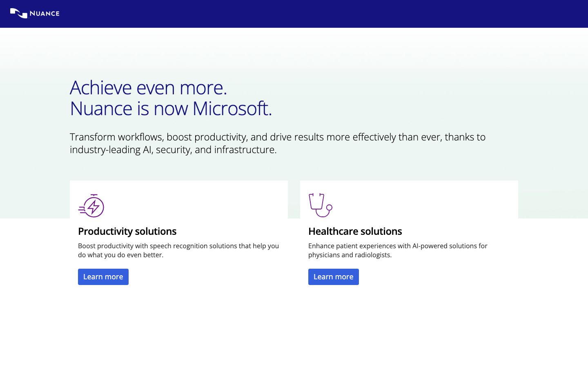Click the Transform workflows intro paragraph
588x392 pixels.
[x=278, y=143]
